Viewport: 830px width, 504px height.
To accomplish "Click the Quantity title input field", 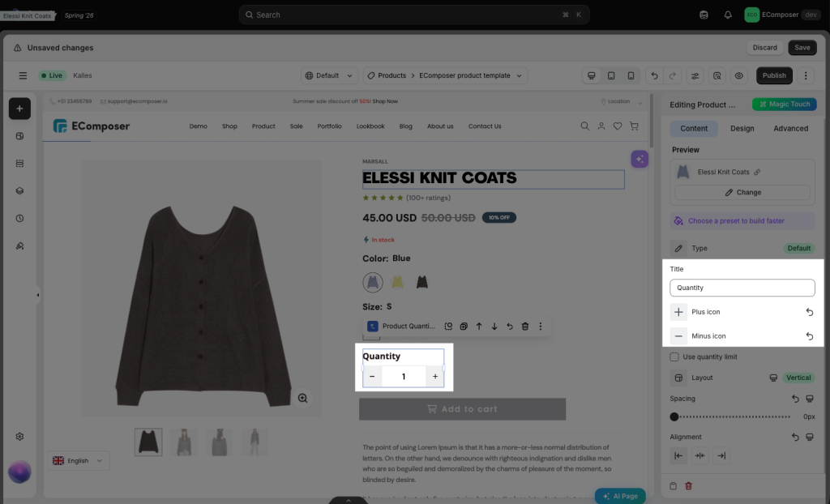I will (x=742, y=288).
